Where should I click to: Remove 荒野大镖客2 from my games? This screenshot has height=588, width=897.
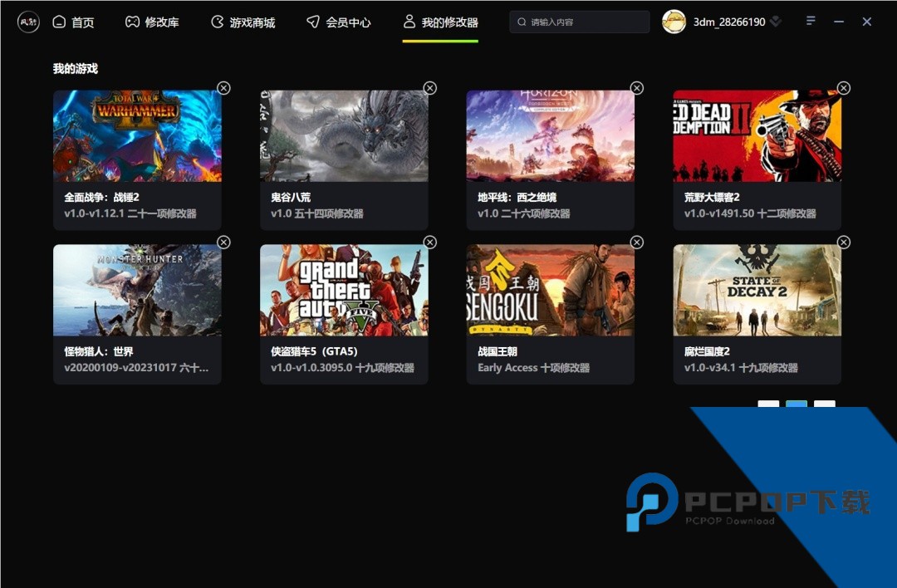click(844, 88)
